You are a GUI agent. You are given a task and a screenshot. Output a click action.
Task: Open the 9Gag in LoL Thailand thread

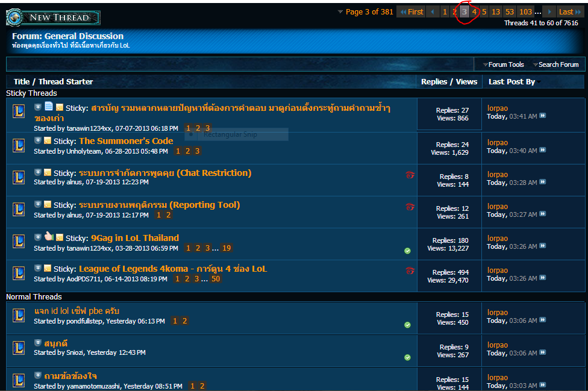[135, 238]
